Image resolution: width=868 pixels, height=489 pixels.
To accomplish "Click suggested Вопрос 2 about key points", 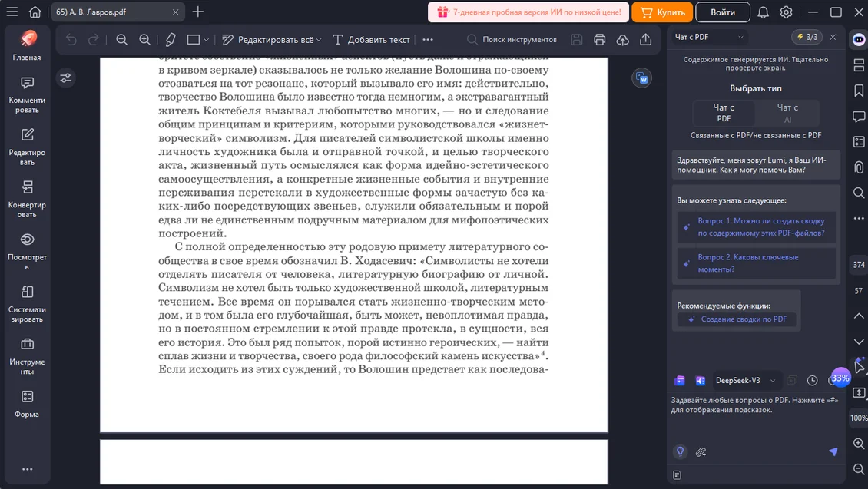I will tap(756, 263).
